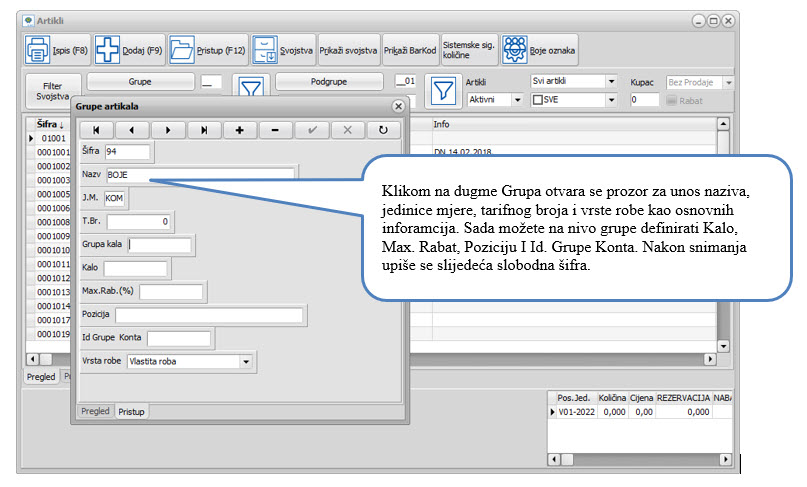Click horizontal scrollbar left arrow in Artikli grid

click(32, 359)
